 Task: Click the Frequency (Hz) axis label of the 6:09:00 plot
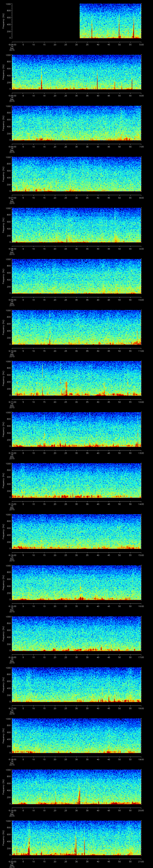[3, 276]
